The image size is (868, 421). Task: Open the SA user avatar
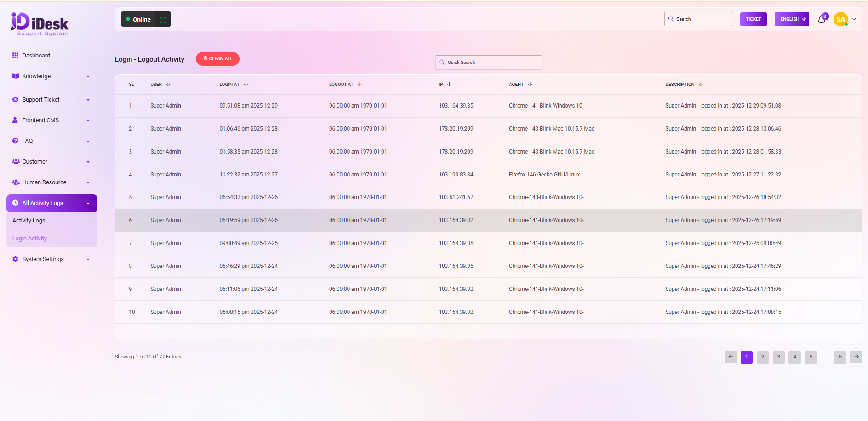[840, 19]
